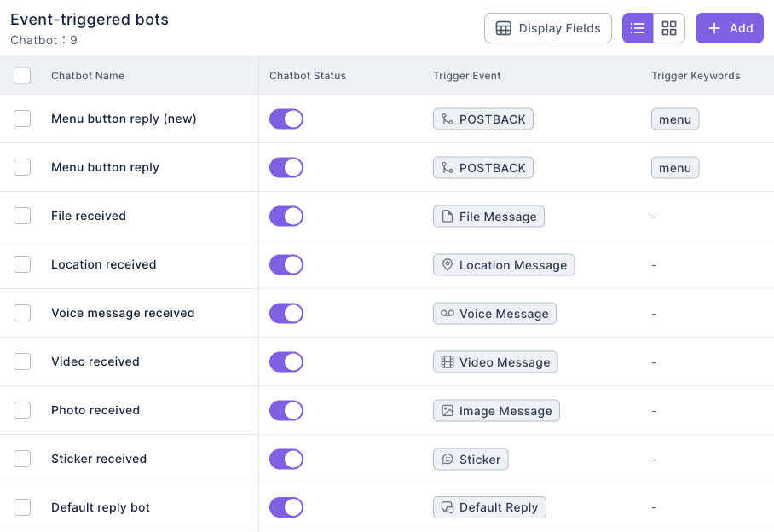Disable the Menu button reply (new) bot
The image size is (774, 532).
(286, 119)
